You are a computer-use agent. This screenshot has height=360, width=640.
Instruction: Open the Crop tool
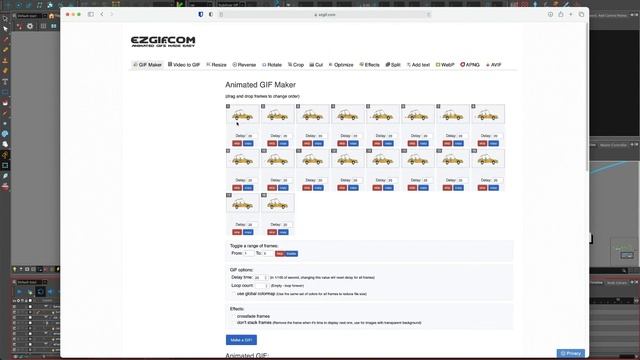click(x=296, y=64)
